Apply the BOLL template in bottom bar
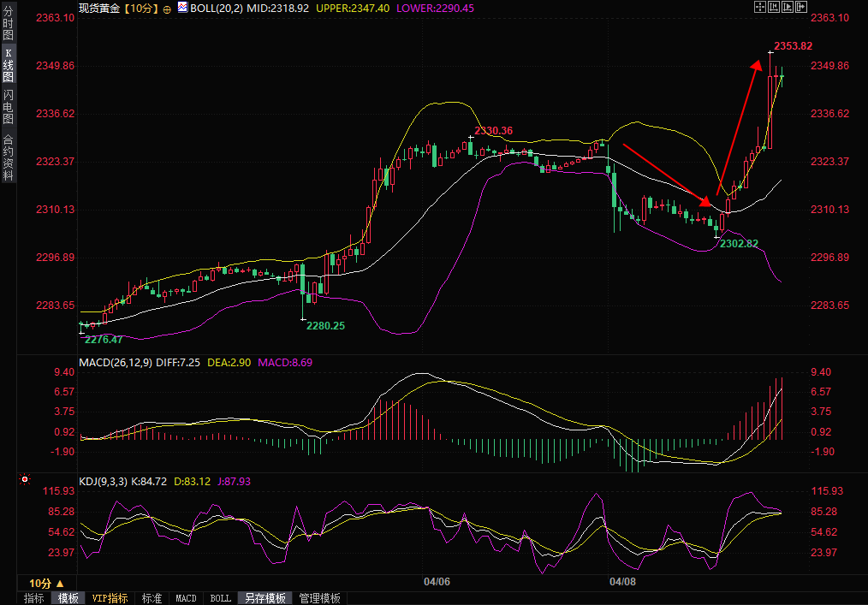Viewport: 868px width, 605px height. tap(220, 598)
